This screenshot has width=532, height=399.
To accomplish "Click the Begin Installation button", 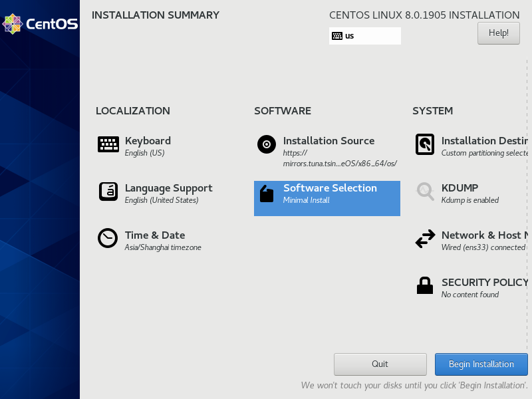I will [481, 364].
